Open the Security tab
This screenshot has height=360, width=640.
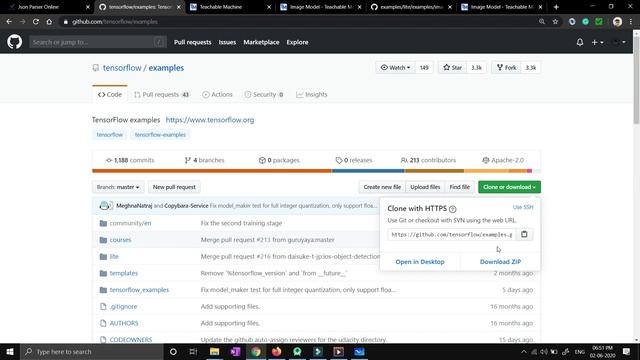pyautogui.click(x=264, y=94)
